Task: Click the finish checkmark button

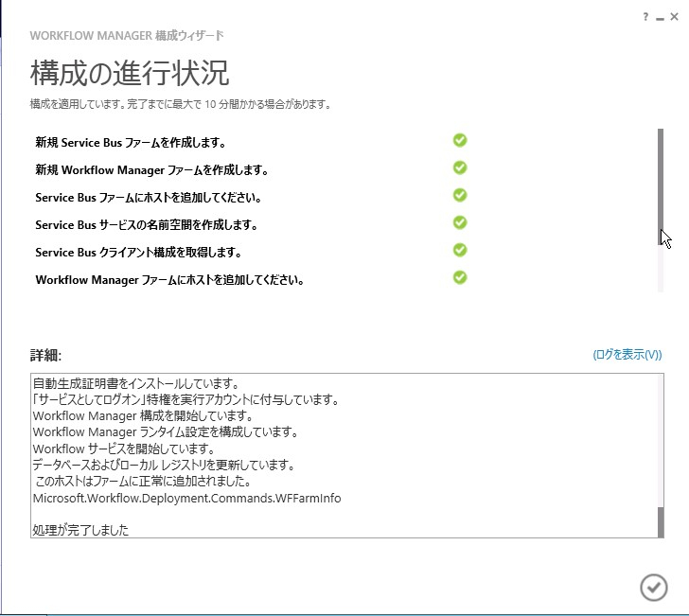Action: [x=653, y=588]
